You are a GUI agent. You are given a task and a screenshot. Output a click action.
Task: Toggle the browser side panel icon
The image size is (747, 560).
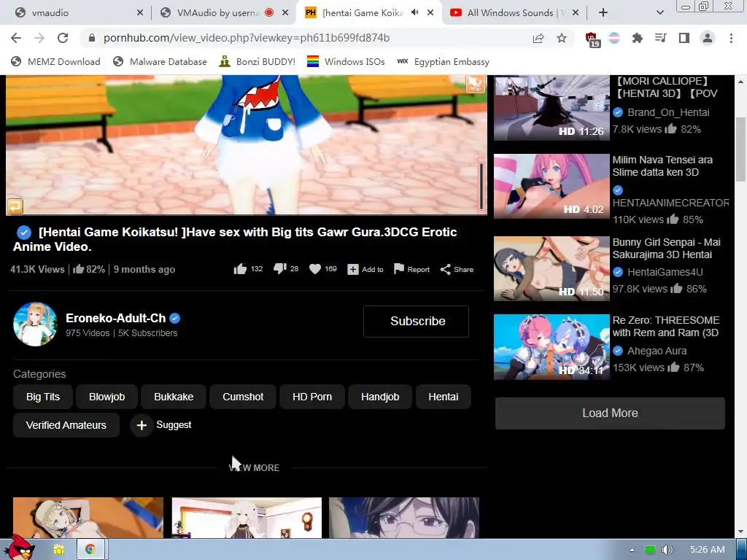tap(684, 38)
